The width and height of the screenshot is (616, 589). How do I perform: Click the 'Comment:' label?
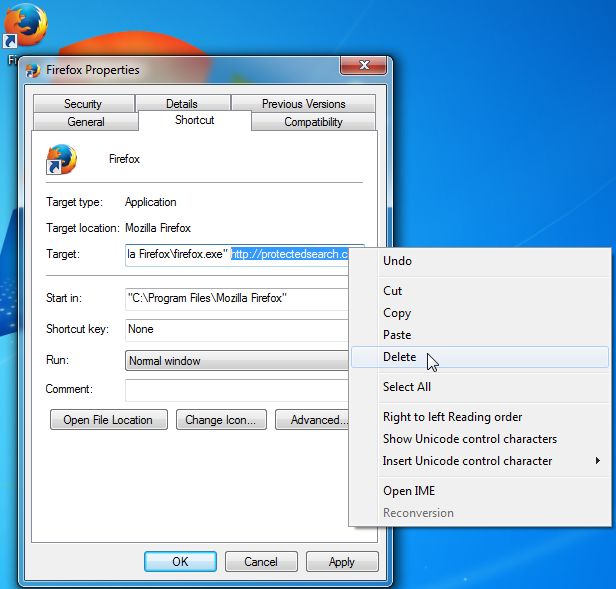click(x=69, y=389)
